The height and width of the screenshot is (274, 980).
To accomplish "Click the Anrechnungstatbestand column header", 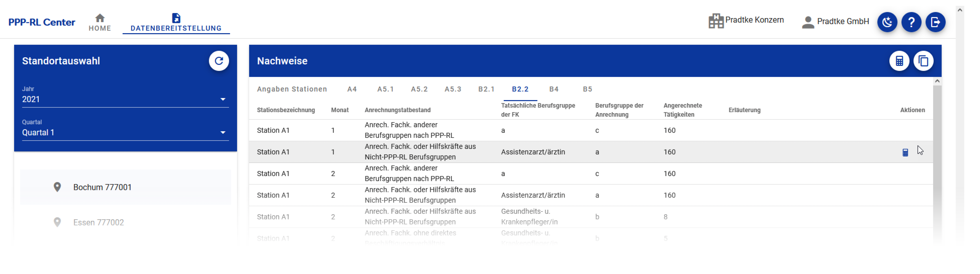I will tap(397, 110).
